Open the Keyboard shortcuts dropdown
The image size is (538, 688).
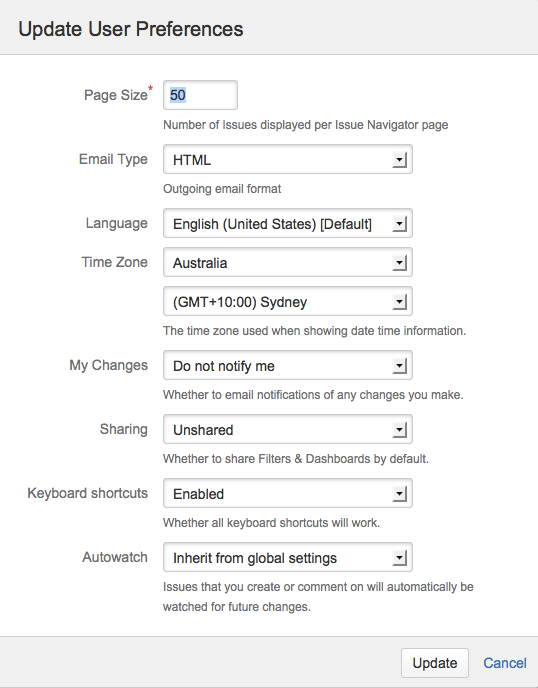click(x=287, y=493)
